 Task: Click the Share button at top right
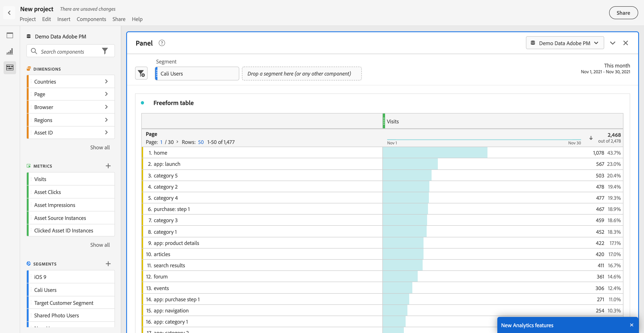tap(623, 13)
